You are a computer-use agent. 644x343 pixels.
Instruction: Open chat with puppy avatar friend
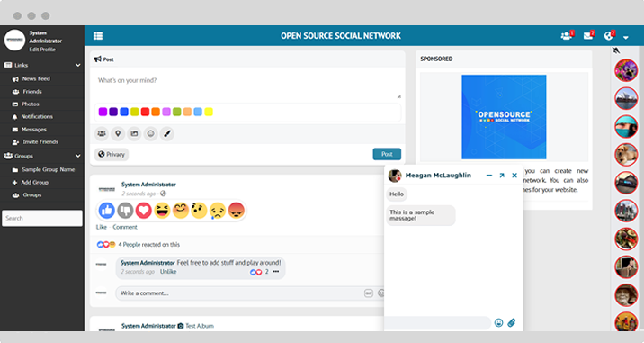point(626,154)
